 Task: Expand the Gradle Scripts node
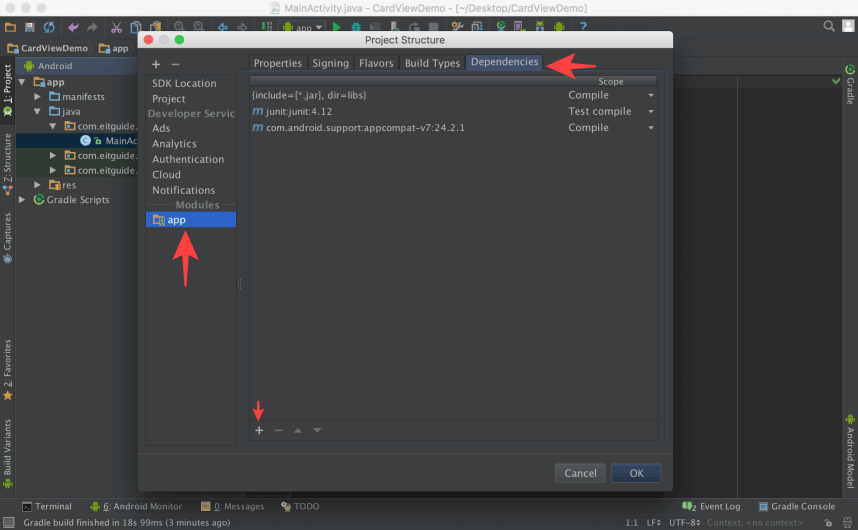pos(22,200)
